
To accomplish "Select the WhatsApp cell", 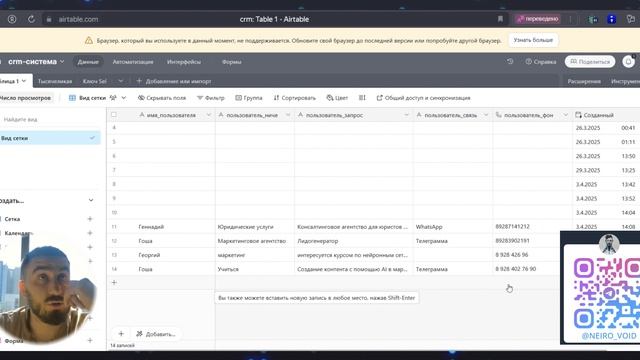I will click(453, 227).
